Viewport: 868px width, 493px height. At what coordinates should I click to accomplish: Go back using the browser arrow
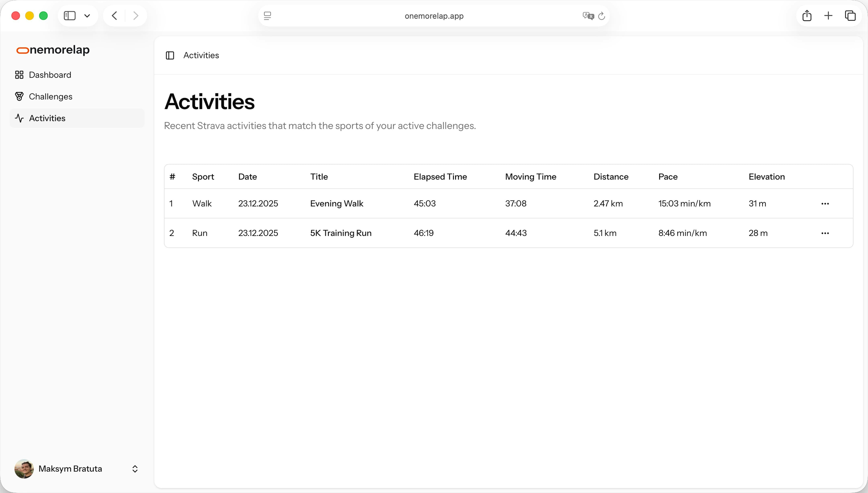tap(114, 16)
